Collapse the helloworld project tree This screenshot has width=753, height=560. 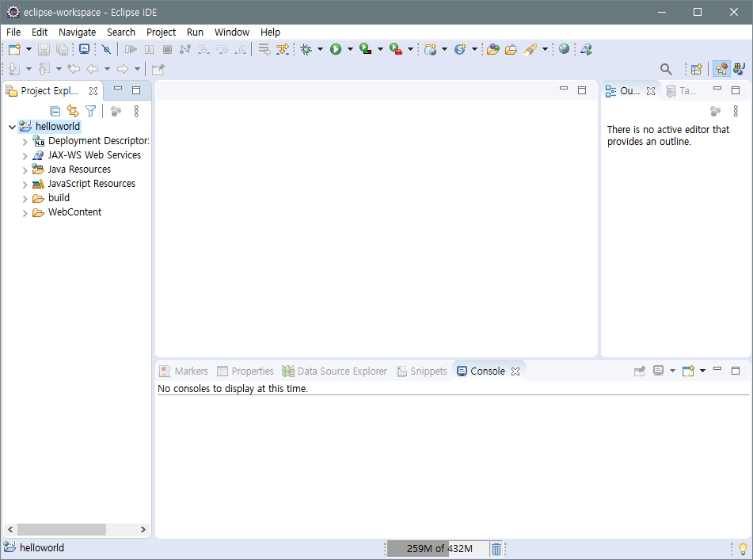point(13,127)
